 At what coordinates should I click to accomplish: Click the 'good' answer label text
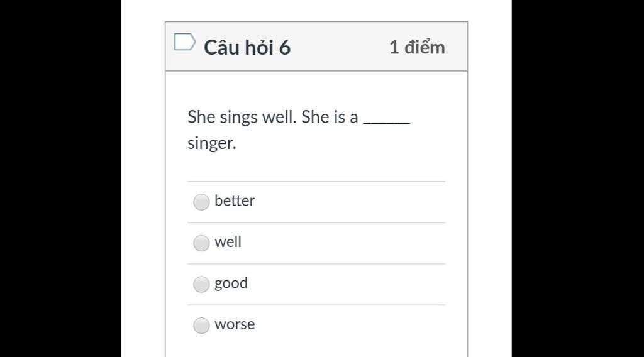231,283
